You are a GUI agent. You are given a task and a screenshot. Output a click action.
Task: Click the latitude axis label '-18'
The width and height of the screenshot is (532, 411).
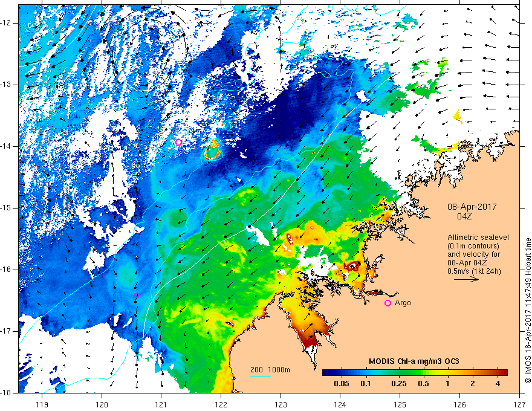(7, 393)
